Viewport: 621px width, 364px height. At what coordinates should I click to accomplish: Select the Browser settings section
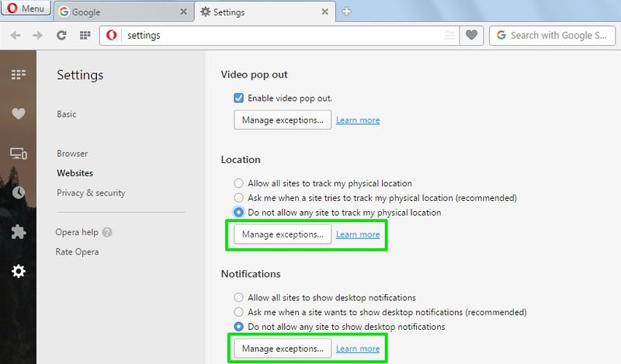[x=72, y=154]
